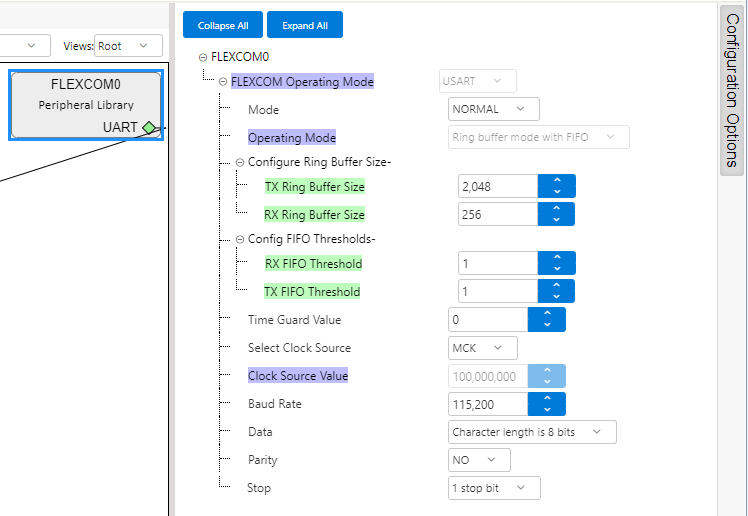Collapse the FLEXCOM0 tree node
This screenshot has height=516, width=748.
203,58
